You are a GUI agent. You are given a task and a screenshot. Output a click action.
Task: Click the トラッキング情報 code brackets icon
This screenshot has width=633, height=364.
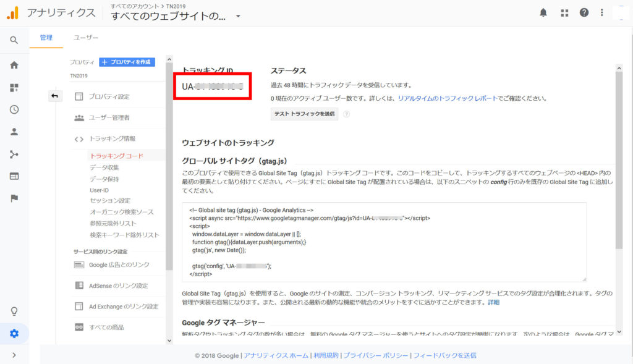79,139
